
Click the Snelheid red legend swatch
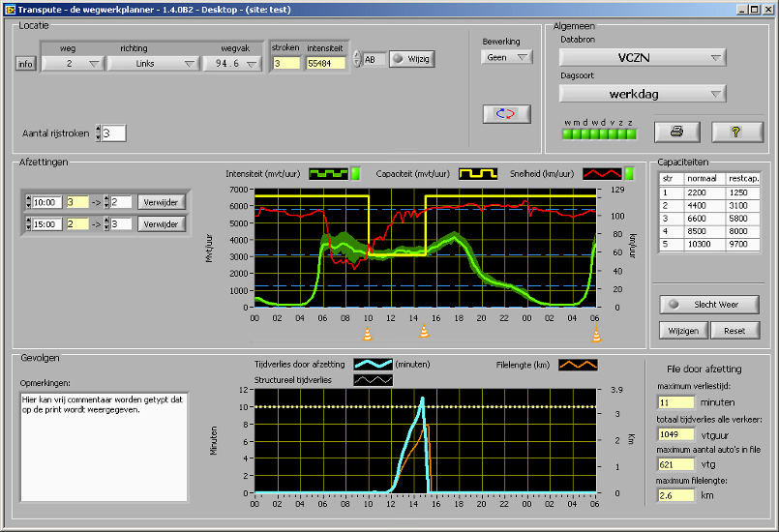[x=602, y=173]
